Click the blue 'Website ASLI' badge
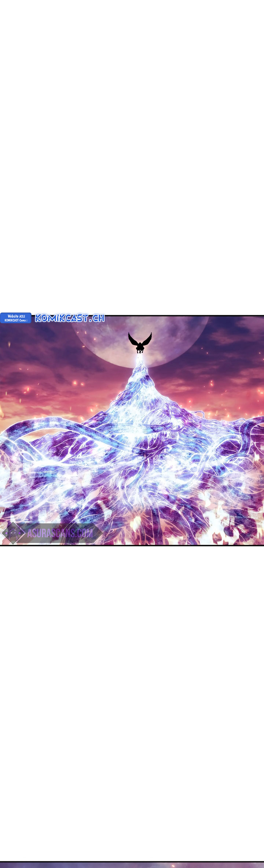Screen dimensions: 264x868 pyautogui.click(x=16, y=318)
